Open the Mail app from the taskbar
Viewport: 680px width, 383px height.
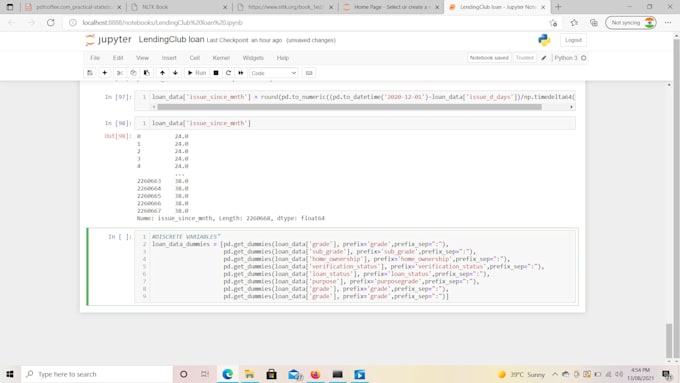coord(294,374)
